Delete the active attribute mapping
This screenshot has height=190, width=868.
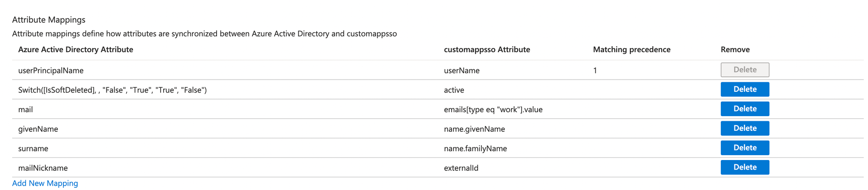tap(745, 89)
